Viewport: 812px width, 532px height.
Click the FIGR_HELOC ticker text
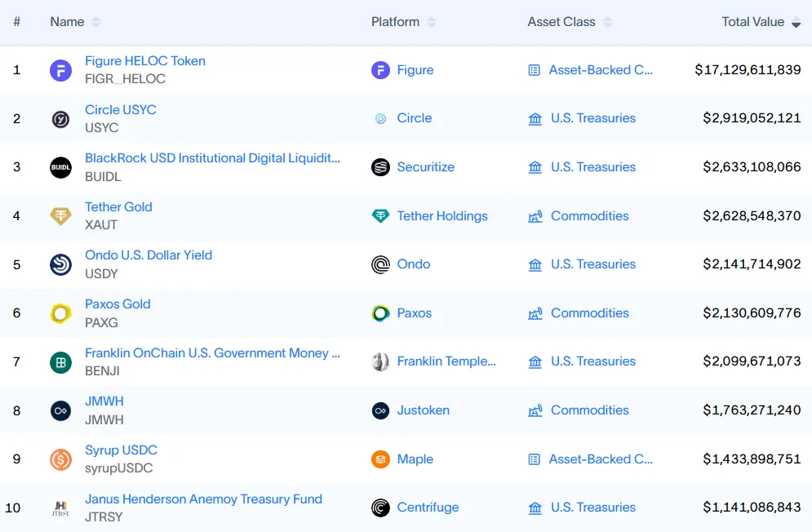click(x=126, y=79)
